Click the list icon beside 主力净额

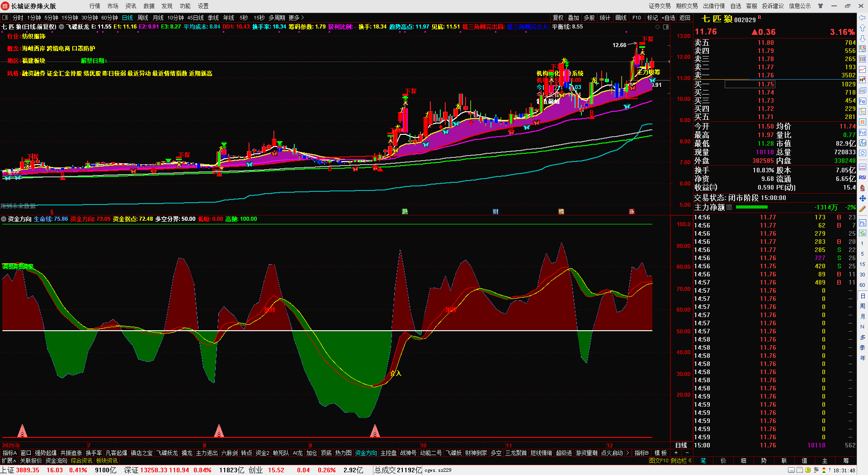pos(729,207)
